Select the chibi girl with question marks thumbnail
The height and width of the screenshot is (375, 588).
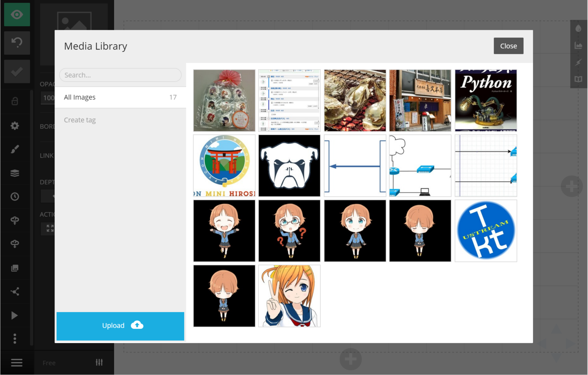point(289,231)
